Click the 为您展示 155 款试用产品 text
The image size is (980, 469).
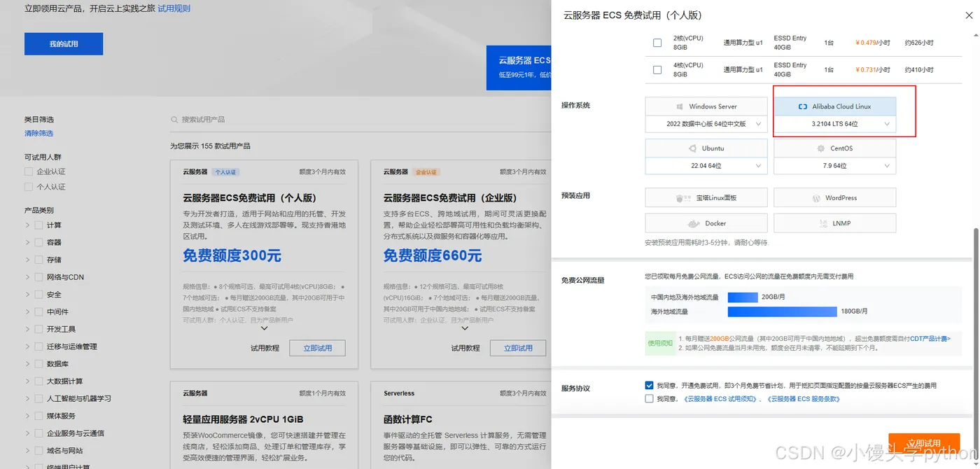coord(210,146)
